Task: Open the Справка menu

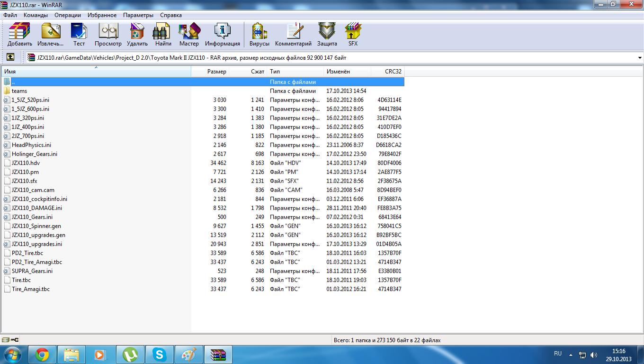Action: (171, 15)
